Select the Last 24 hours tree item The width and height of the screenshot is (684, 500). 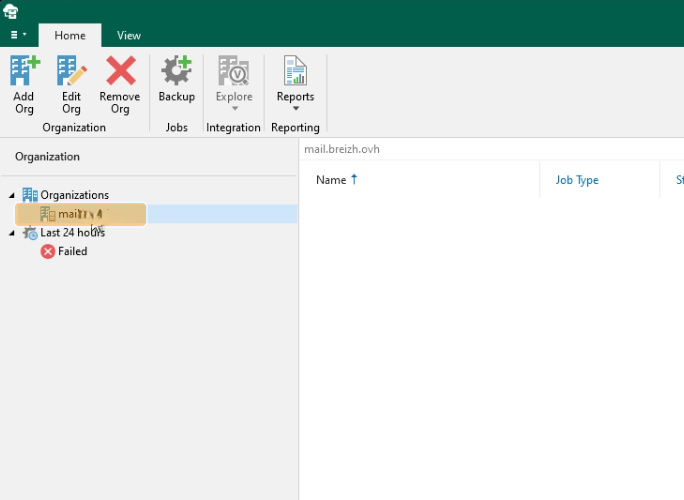click(x=72, y=233)
